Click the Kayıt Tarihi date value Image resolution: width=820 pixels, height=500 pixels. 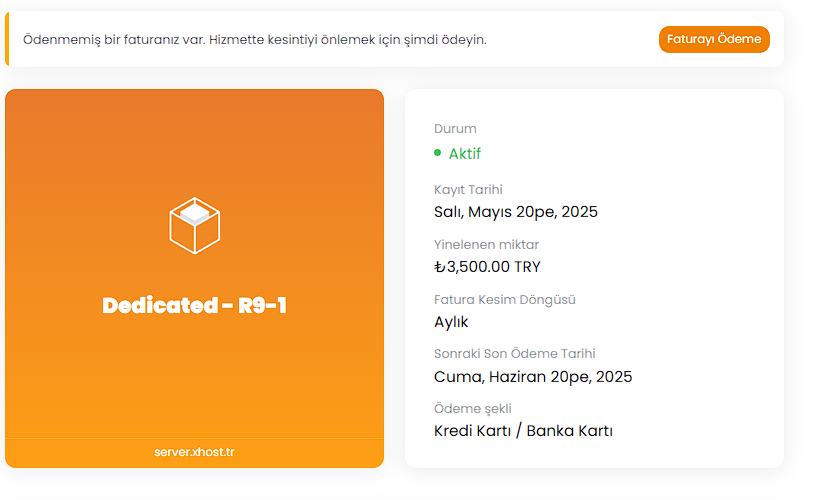click(x=516, y=212)
